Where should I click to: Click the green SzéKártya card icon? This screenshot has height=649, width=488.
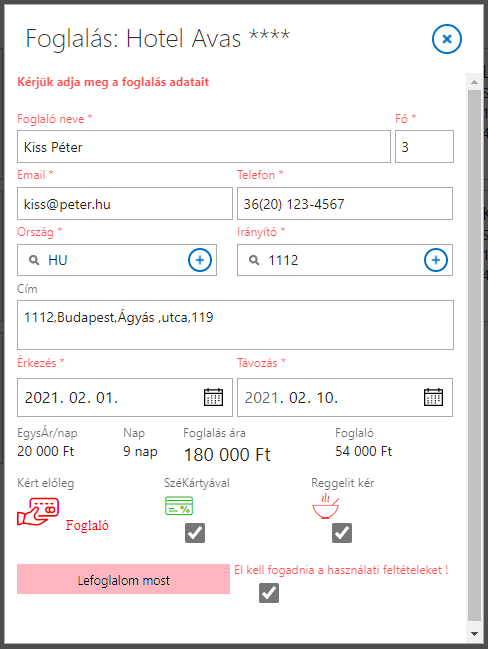coord(179,505)
